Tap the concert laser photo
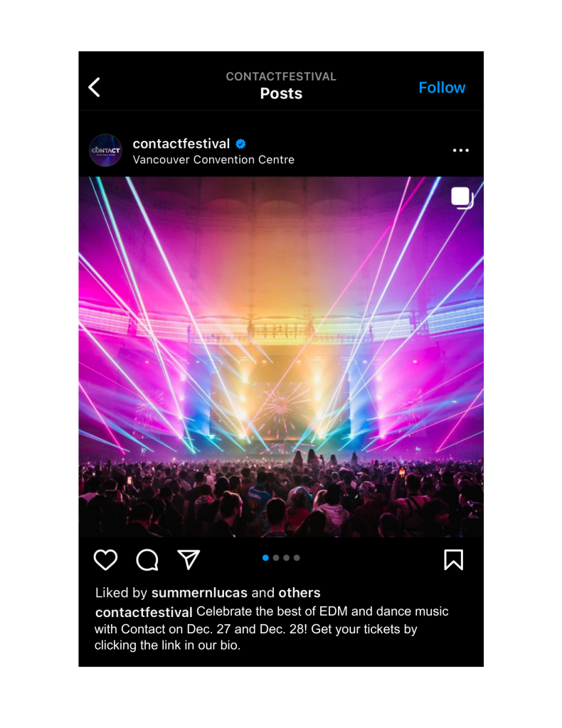Viewport: 562px width, 728px height. coord(281,357)
